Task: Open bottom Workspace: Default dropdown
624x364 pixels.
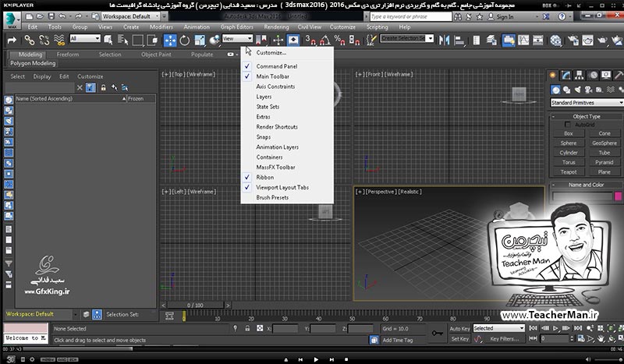Action: click(x=41, y=314)
